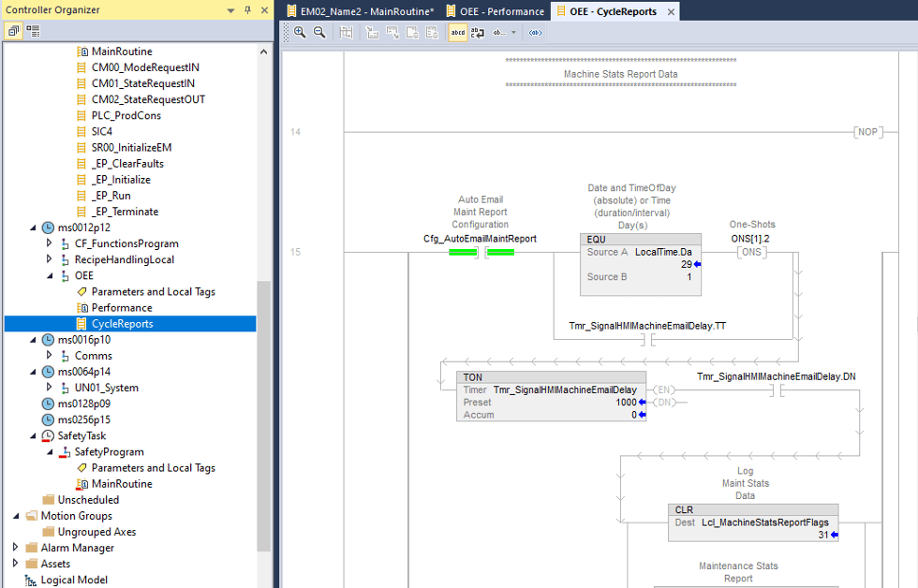918x588 pixels.
Task: Collapse the SafetyTask node
Action: pyautogui.click(x=33, y=436)
